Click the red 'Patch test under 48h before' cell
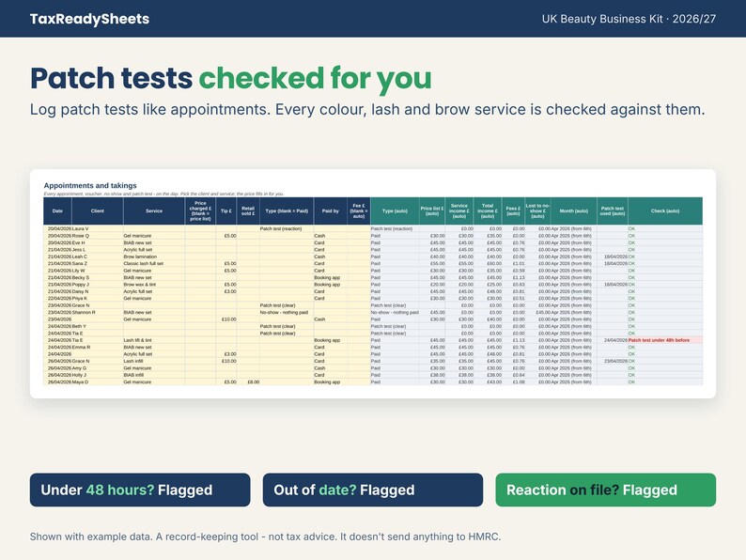 [665, 340]
